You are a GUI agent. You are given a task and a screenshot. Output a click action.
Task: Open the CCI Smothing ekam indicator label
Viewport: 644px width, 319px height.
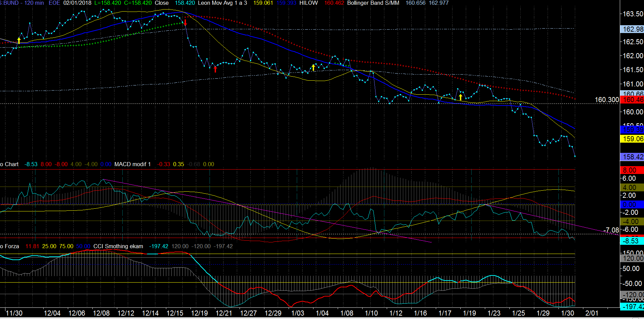[118, 246]
